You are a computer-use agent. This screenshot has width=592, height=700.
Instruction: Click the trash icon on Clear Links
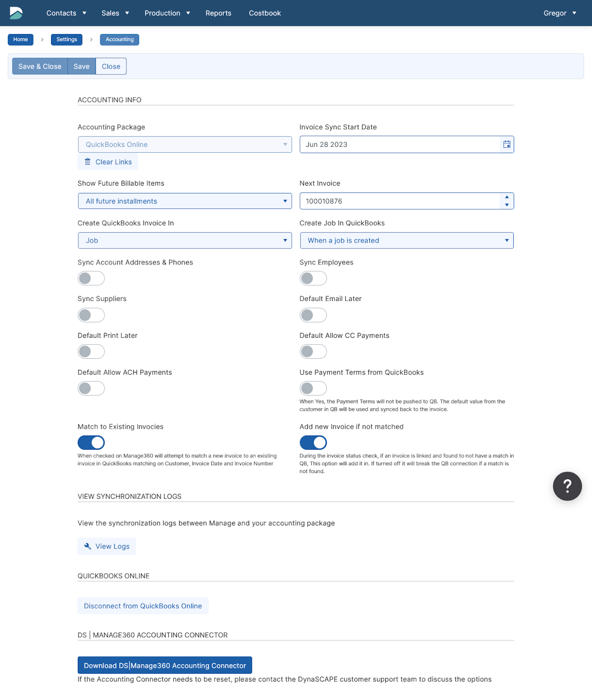click(x=88, y=162)
